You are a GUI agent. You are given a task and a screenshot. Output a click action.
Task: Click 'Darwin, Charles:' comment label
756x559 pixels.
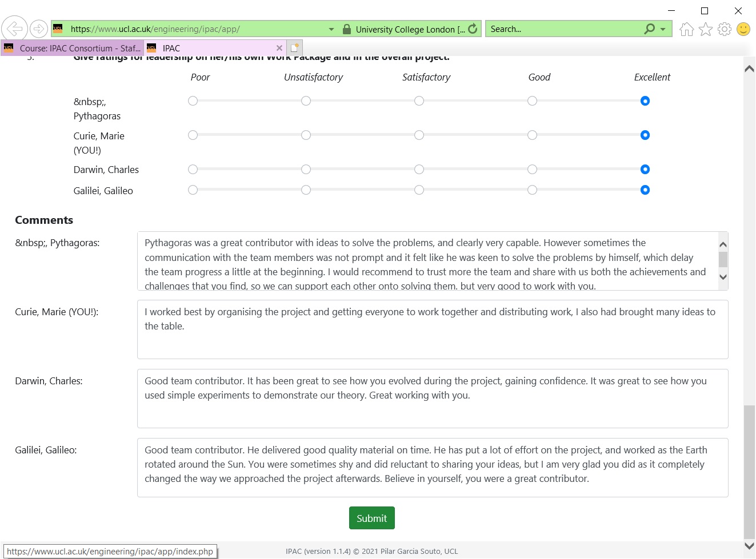(x=49, y=381)
